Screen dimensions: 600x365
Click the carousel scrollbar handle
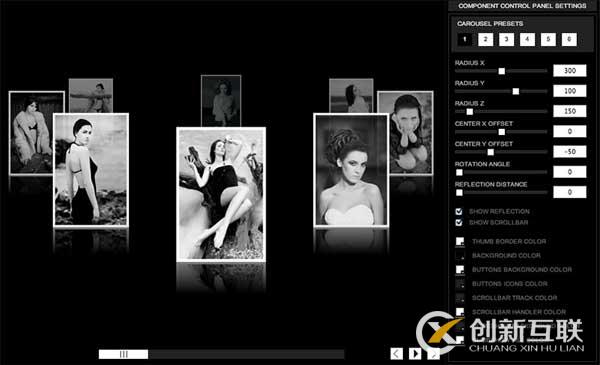(124, 354)
